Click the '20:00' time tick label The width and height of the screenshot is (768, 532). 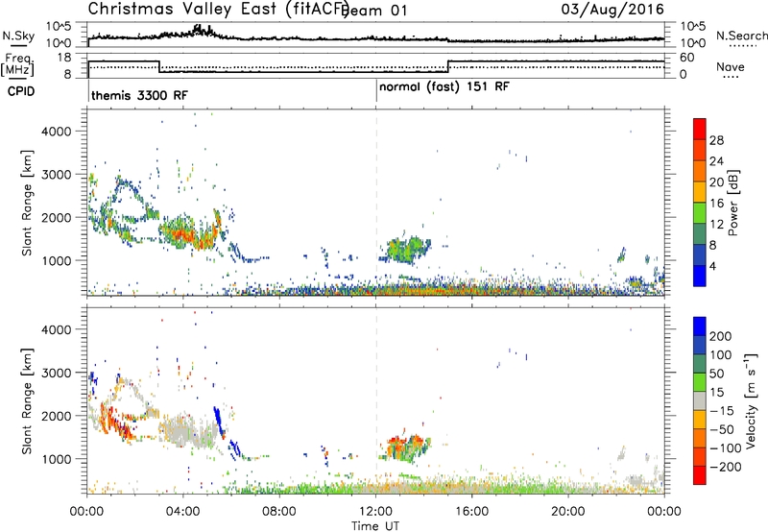click(567, 512)
